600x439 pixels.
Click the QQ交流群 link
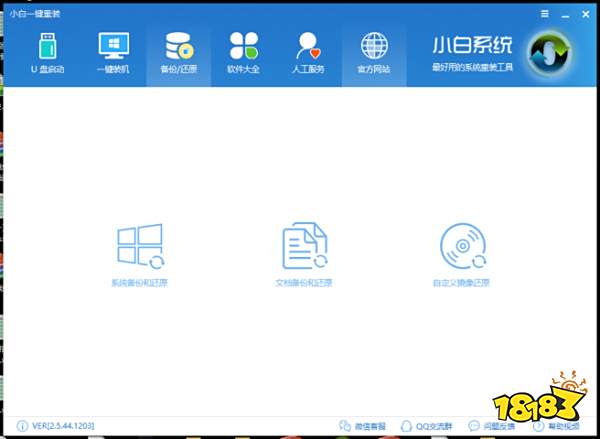[426, 426]
